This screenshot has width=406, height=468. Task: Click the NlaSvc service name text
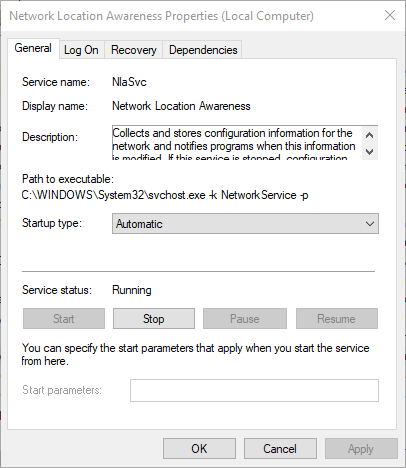point(129,82)
